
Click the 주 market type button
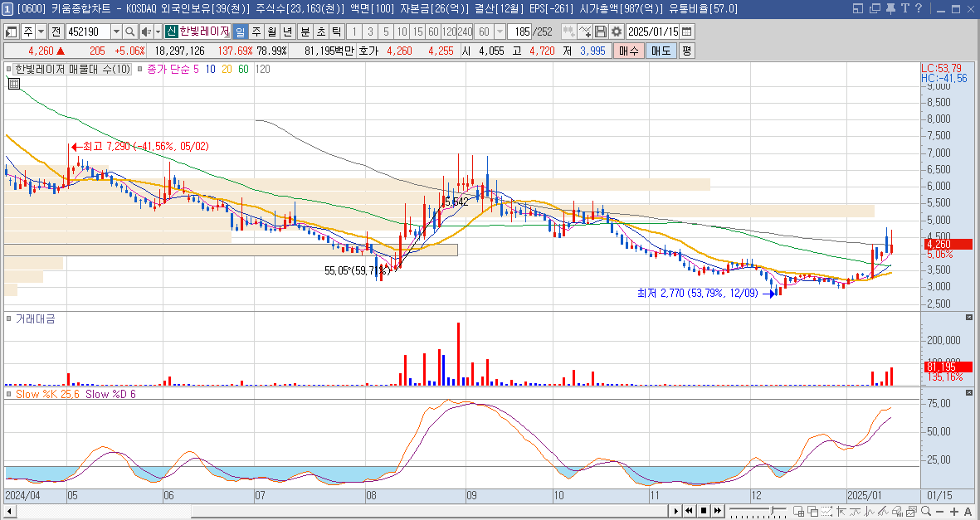(x=28, y=32)
